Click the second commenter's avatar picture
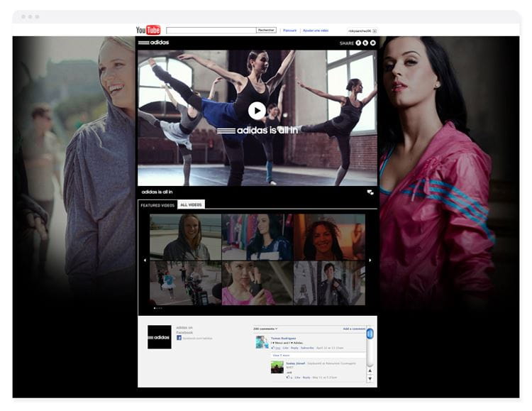The width and height of the screenshot is (532, 411). (x=277, y=367)
